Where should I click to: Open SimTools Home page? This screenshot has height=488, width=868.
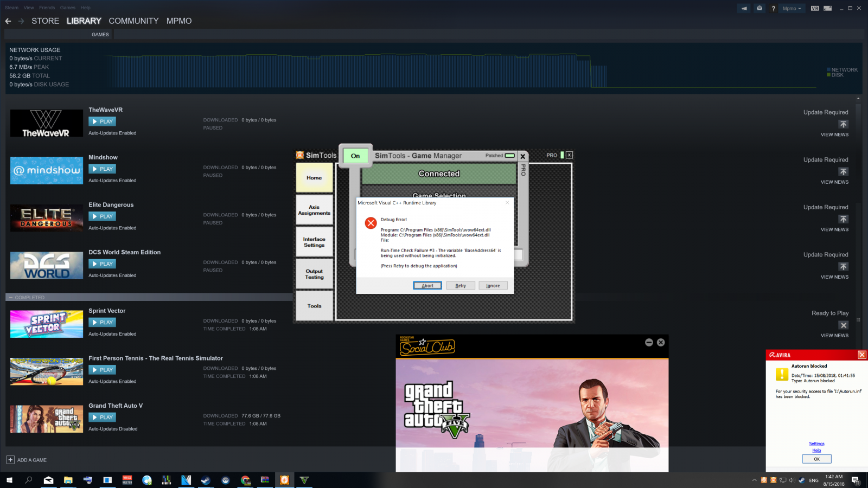click(x=314, y=178)
